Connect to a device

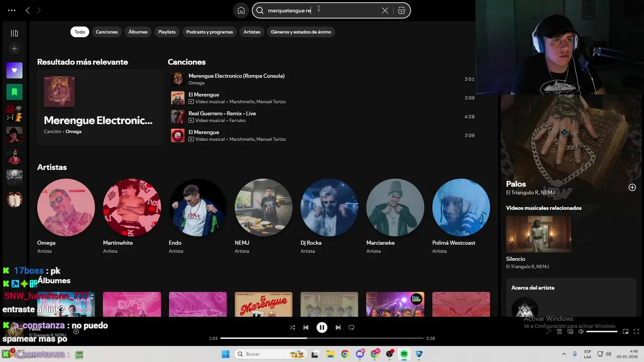coord(570,332)
